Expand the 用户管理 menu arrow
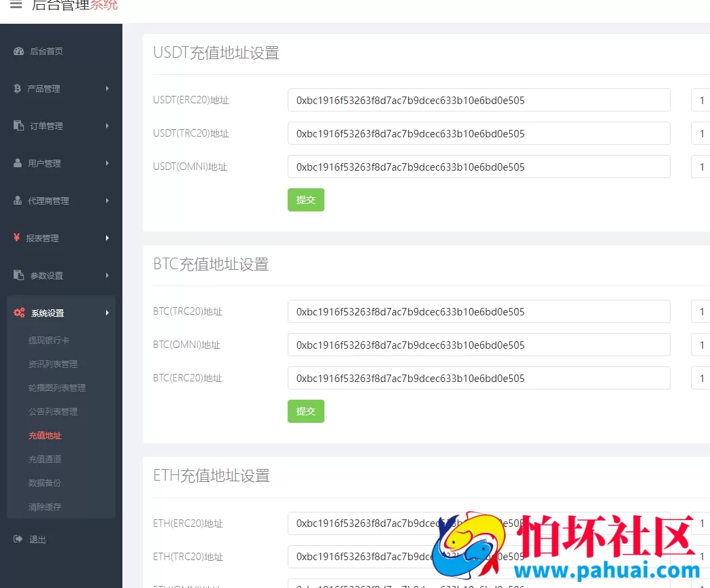This screenshot has width=710, height=588. click(x=107, y=163)
